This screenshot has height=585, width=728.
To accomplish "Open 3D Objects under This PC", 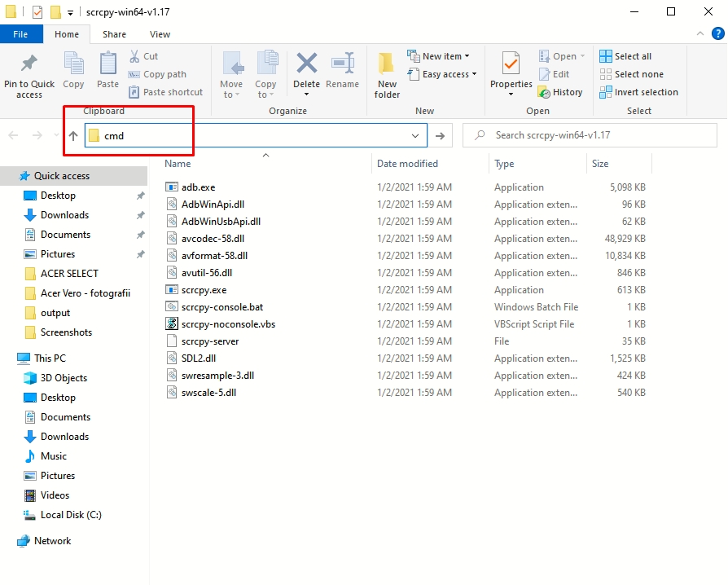I will pyautogui.click(x=64, y=378).
